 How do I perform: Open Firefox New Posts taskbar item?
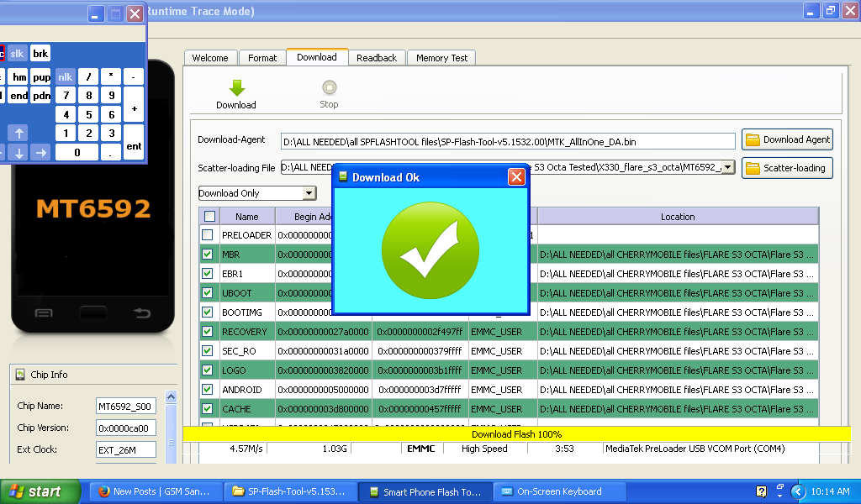[154, 491]
